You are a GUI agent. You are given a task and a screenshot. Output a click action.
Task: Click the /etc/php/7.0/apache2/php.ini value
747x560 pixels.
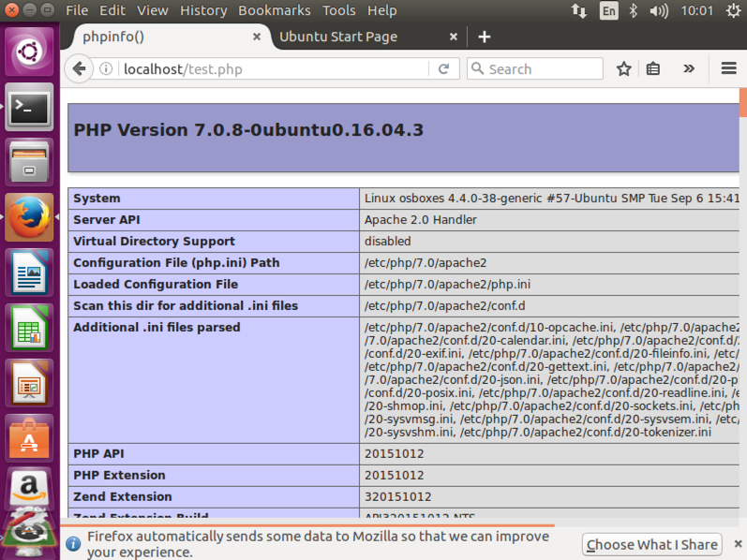[447, 285]
